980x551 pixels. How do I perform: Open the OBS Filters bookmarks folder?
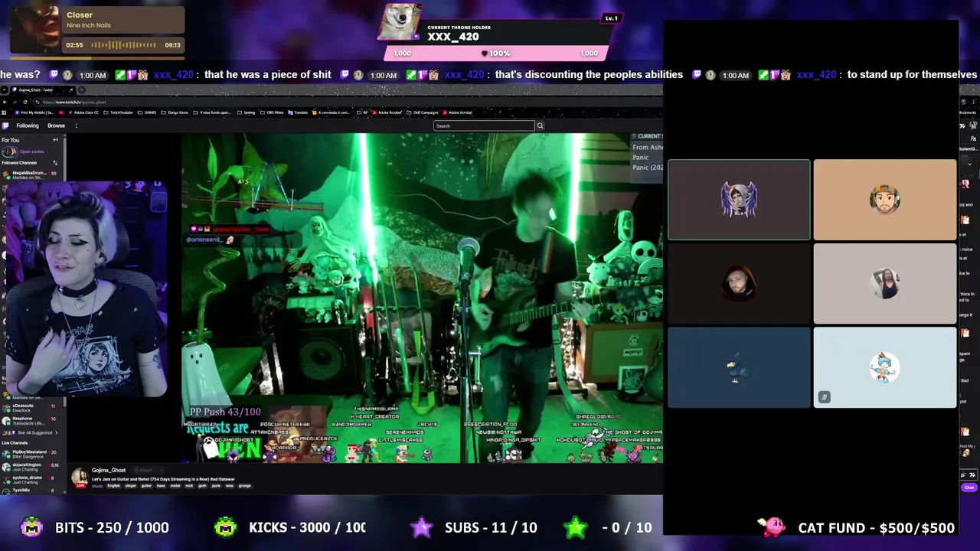point(272,112)
